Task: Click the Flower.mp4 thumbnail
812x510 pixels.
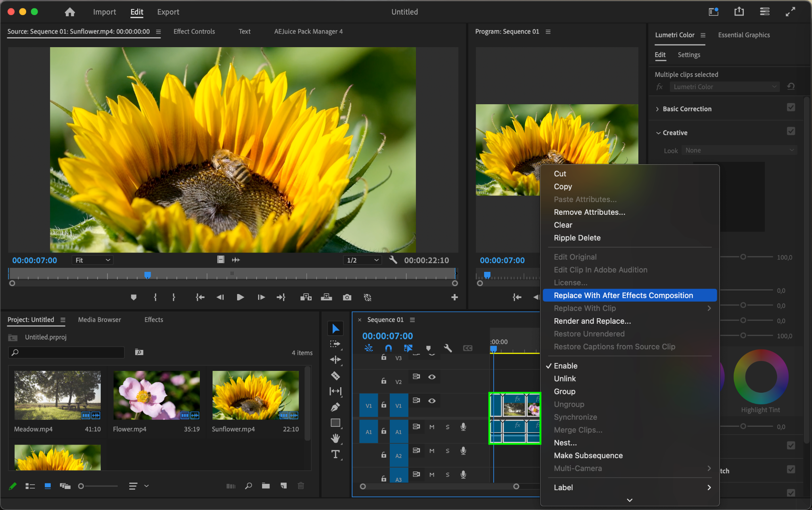Action: [156, 395]
